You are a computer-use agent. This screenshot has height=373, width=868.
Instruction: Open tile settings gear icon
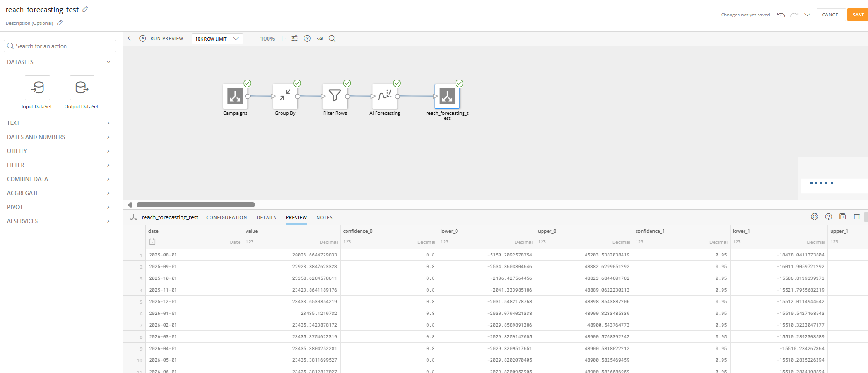pos(815,217)
